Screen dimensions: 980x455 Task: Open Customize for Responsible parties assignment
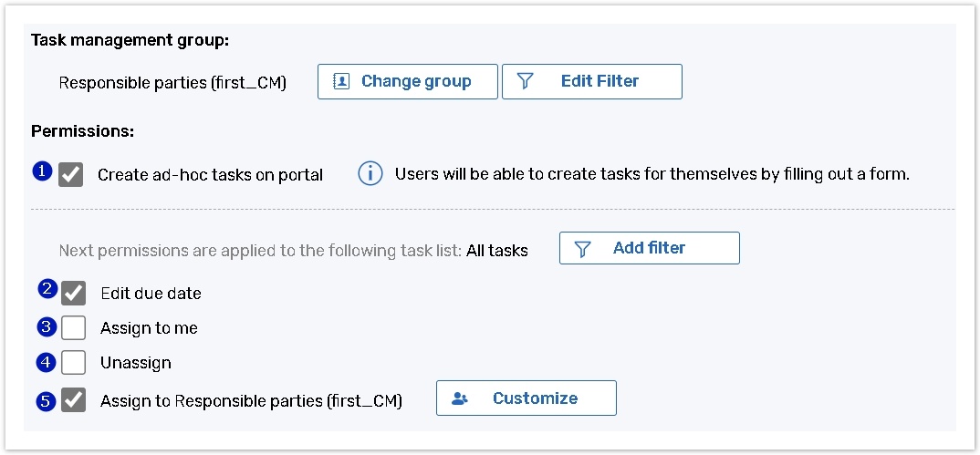(526, 398)
